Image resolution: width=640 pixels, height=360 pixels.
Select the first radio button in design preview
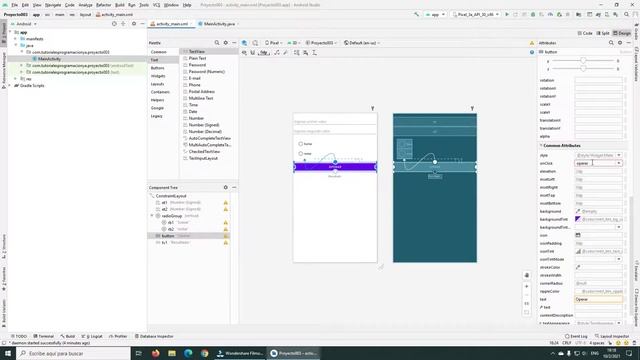point(301,144)
